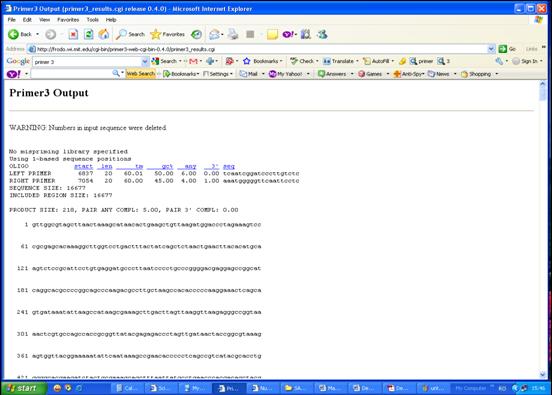Open the Tools menu
This screenshot has width=552, height=395.
tap(93, 20)
